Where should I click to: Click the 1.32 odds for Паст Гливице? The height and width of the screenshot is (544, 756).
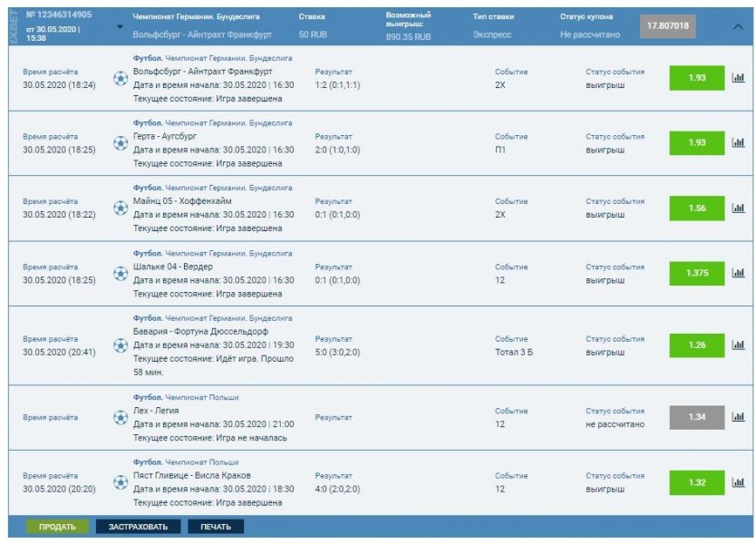pyautogui.click(x=694, y=483)
